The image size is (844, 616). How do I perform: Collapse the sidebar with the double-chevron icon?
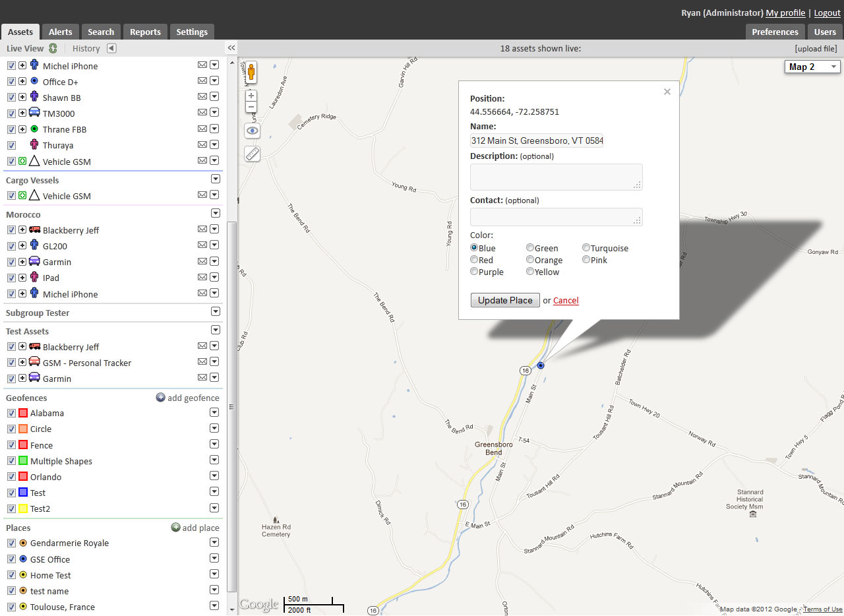[231, 47]
